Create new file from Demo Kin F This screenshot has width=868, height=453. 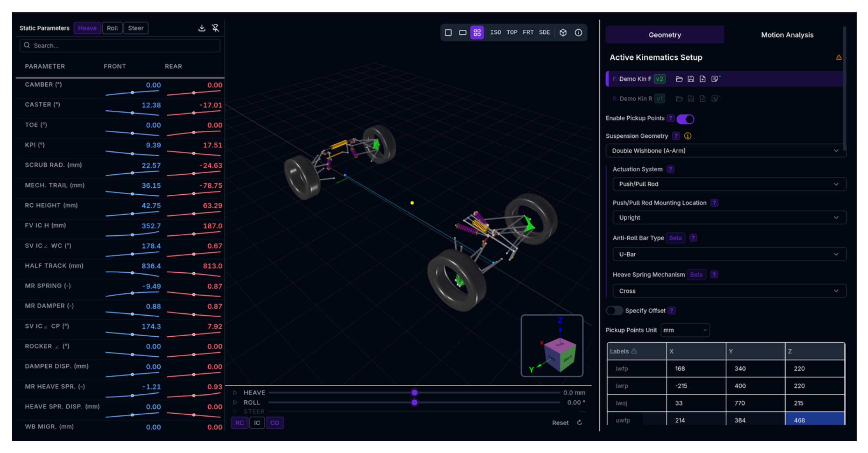coord(703,79)
